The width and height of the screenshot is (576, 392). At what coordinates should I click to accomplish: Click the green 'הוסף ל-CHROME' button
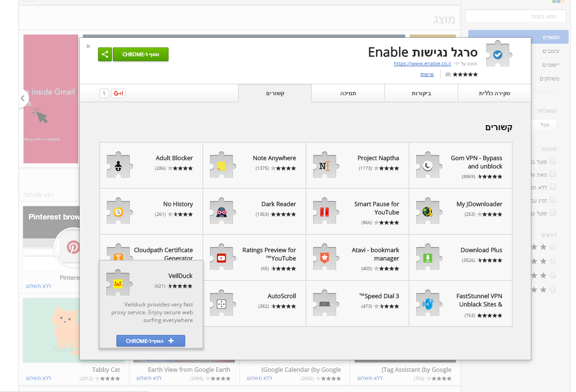(x=140, y=54)
